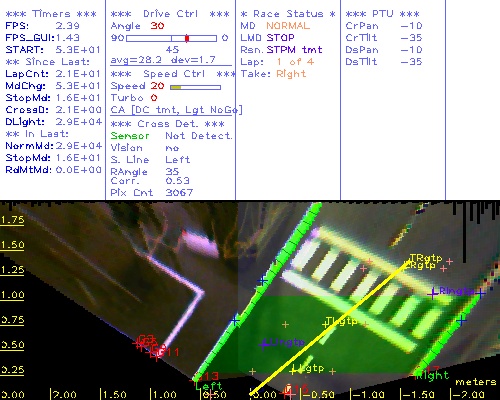The image size is (500, 400).
Task: Click the TRgtp yellow marker label
Action: pyautogui.click(x=426, y=258)
